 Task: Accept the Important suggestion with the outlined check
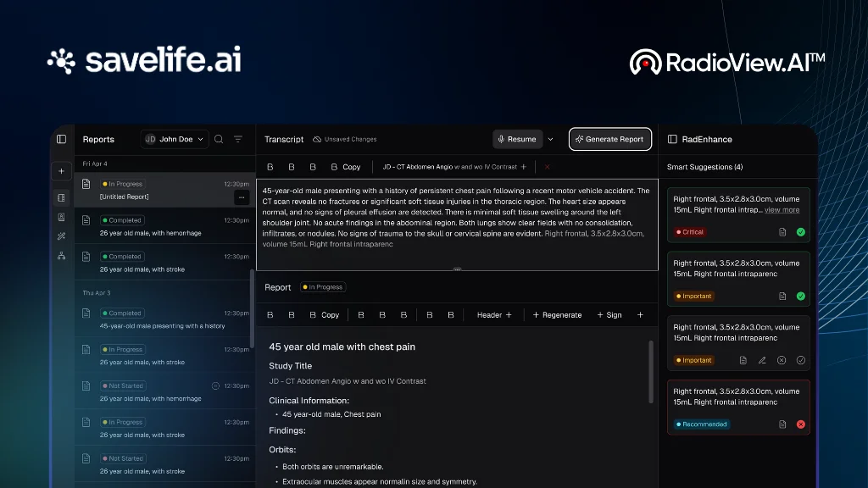pyautogui.click(x=801, y=360)
